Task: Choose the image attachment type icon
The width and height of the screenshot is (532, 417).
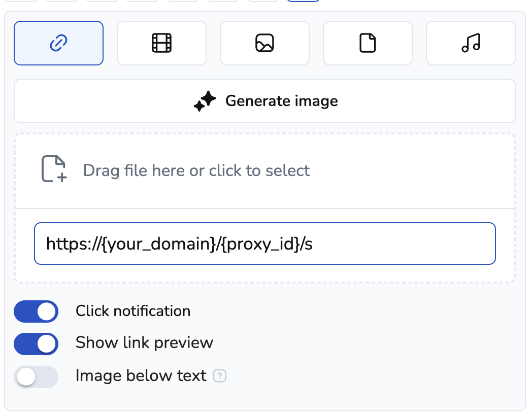Action: pyautogui.click(x=264, y=44)
